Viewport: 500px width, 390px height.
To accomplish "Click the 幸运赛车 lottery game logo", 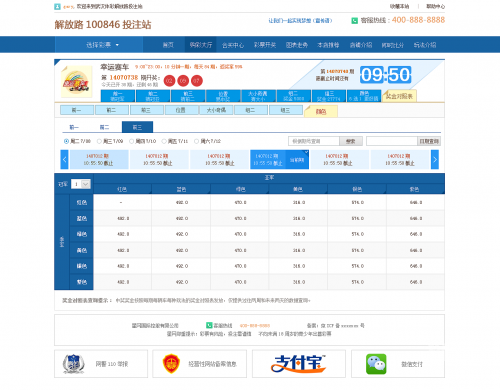I will (76, 82).
